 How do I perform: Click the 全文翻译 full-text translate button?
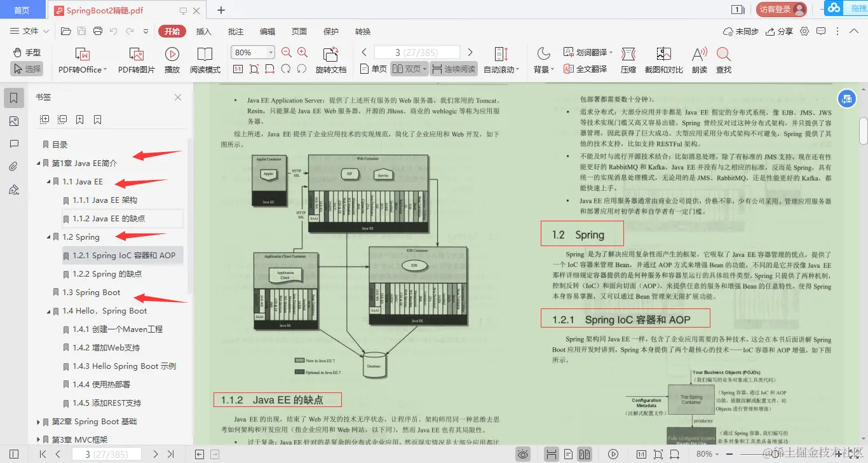point(585,67)
